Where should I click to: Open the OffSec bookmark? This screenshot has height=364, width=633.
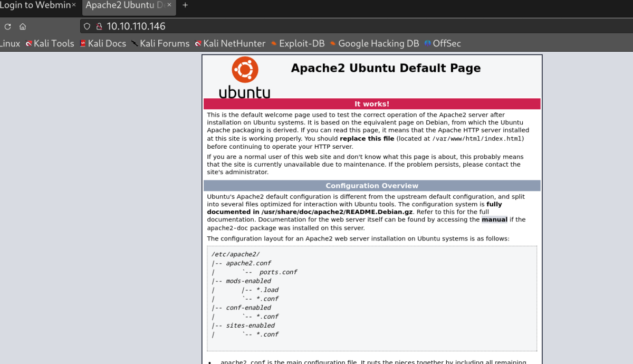pyautogui.click(x=443, y=44)
